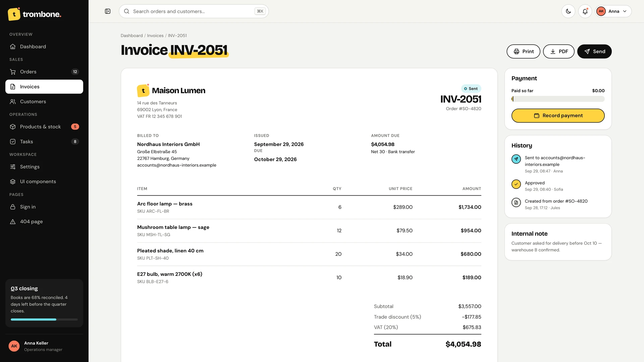Open Dashboard in the sidebar
The image size is (644, 362).
click(44, 47)
